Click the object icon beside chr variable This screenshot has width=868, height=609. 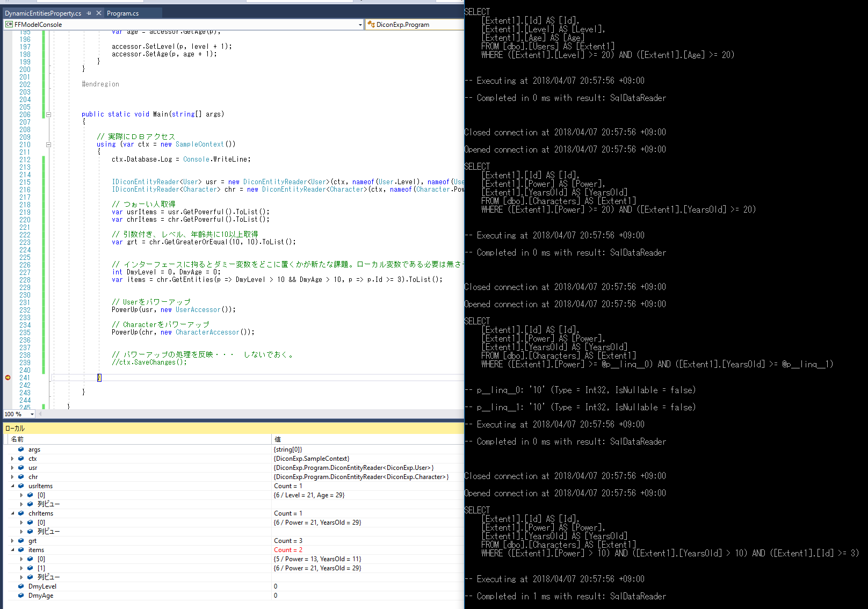(x=20, y=476)
